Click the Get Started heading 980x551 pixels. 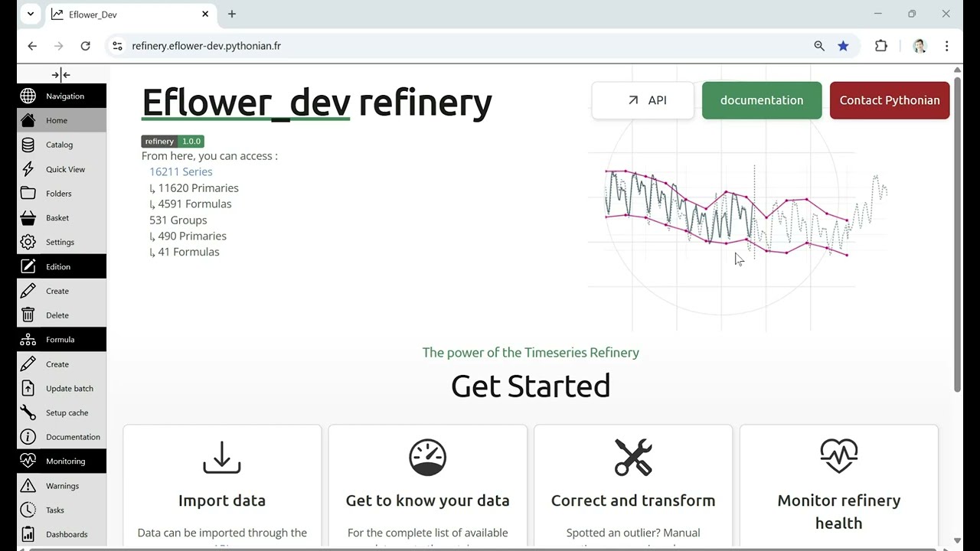531,386
